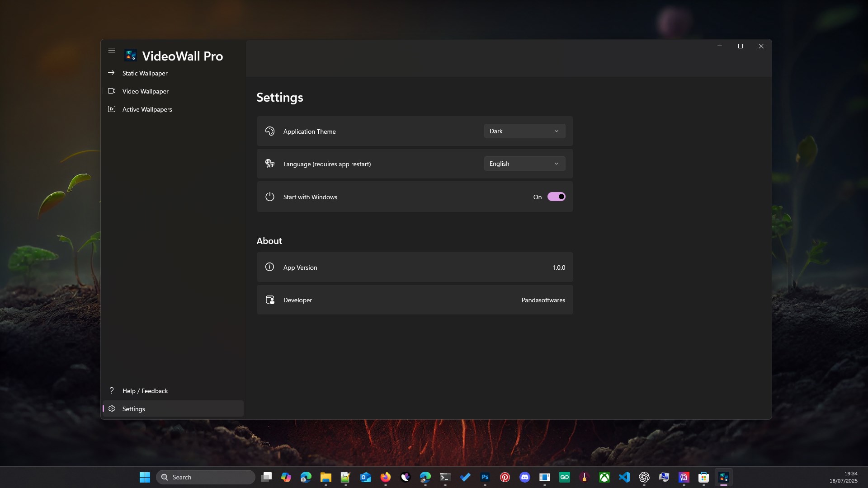Click the On label beside the toggle
Image resolution: width=868 pixels, height=488 pixels.
(538, 197)
